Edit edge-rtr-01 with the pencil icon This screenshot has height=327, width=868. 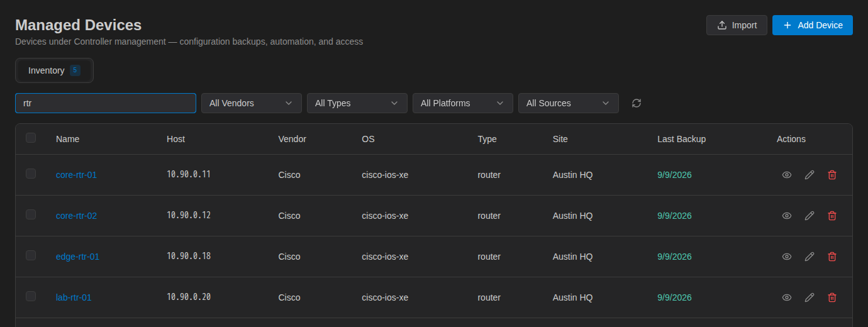point(810,257)
